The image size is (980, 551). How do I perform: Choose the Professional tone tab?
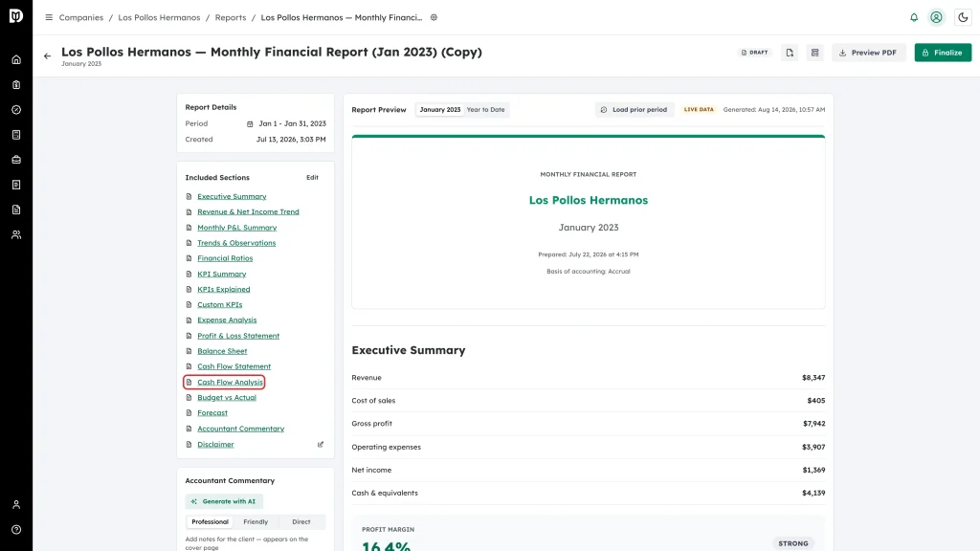click(x=210, y=521)
